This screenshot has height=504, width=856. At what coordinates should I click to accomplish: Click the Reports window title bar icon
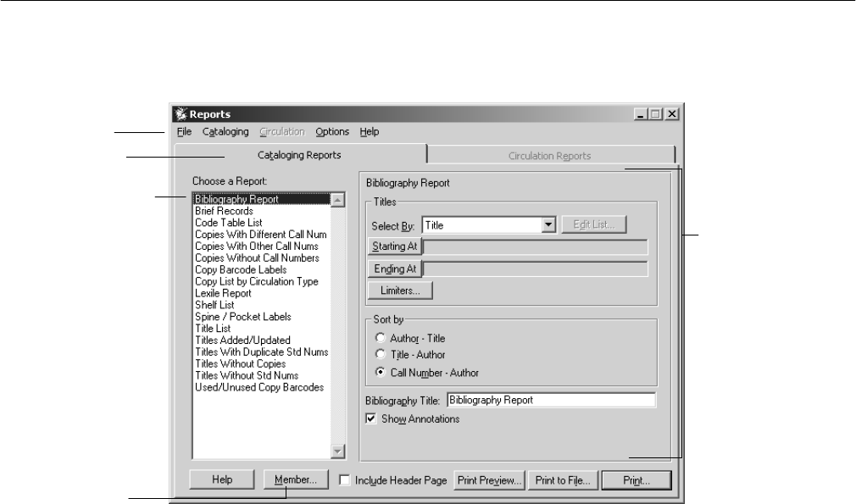tap(181, 114)
